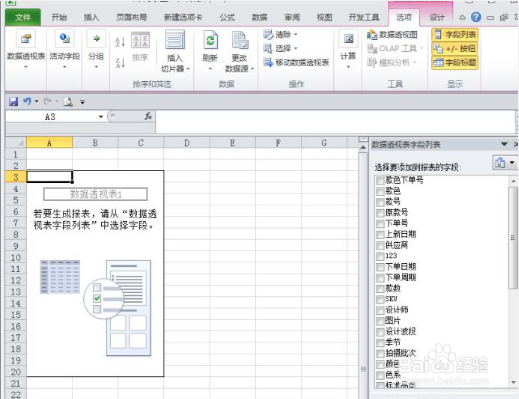Check the 123 field checkbox

point(380,256)
